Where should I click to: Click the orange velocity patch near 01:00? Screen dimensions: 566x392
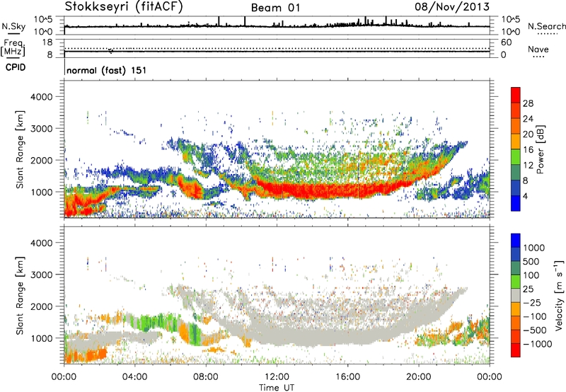86,354
